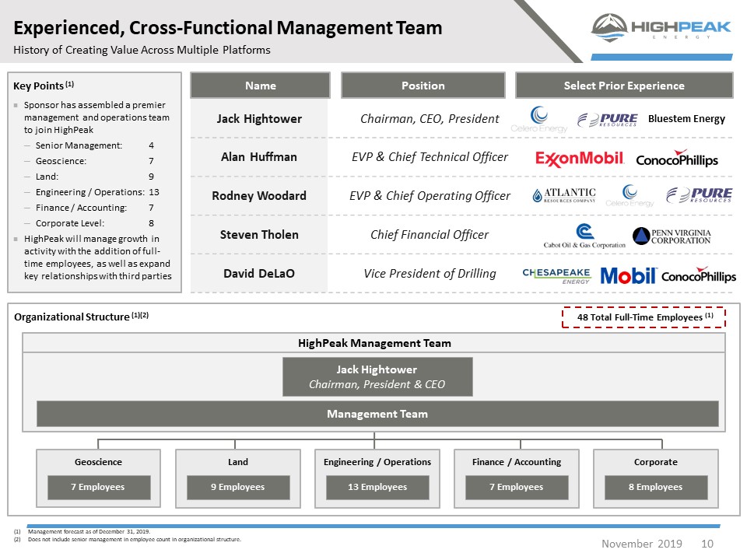This screenshot has width=747, height=560.
Task: Click the "Name" column header
Action: coord(260,86)
